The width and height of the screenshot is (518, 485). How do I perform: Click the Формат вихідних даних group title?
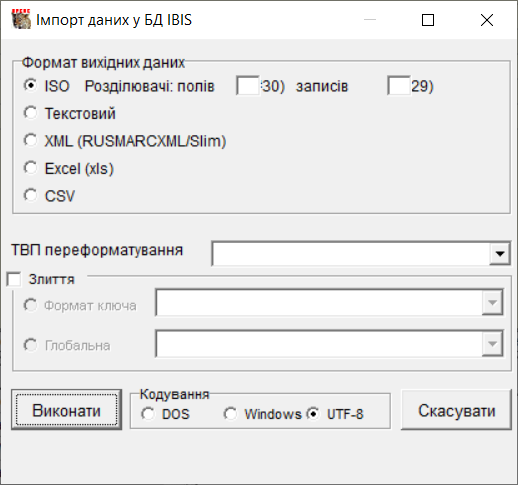pos(103,62)
